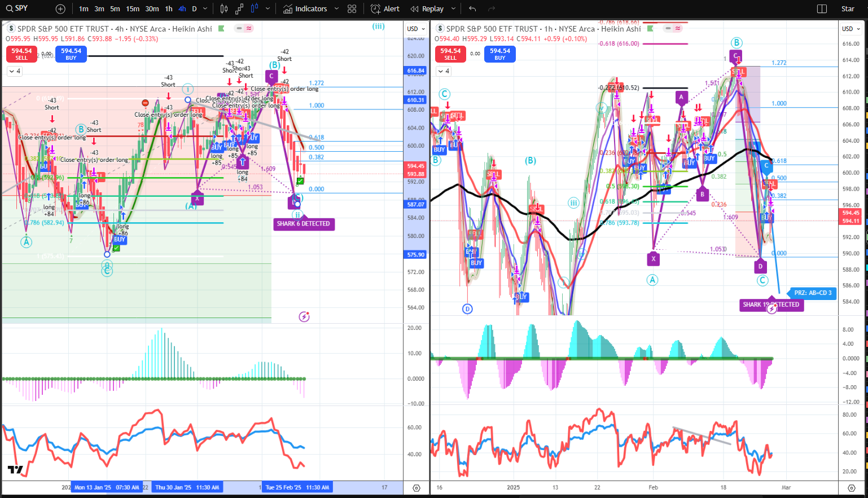The height and width of the screenshot is (498, 868).
Task: Switch to the 15m interval
Action: click(133, 9)
